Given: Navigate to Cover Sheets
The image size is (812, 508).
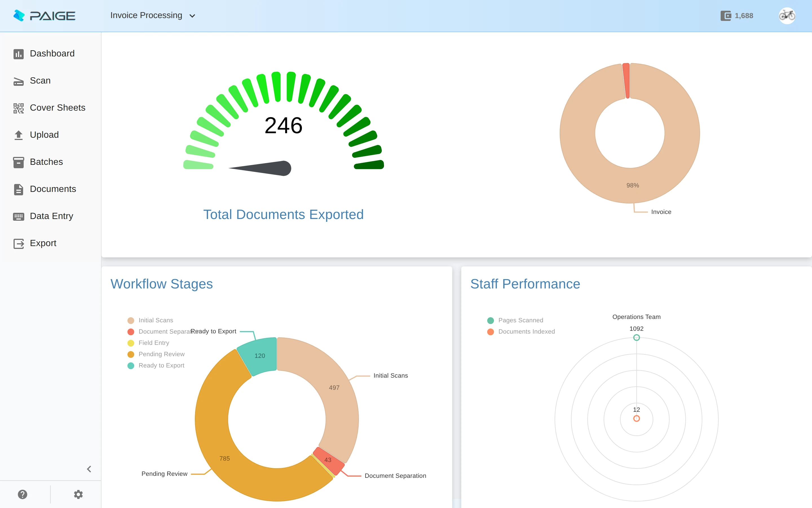Looking at the screenshot, I should pos(58,108).
